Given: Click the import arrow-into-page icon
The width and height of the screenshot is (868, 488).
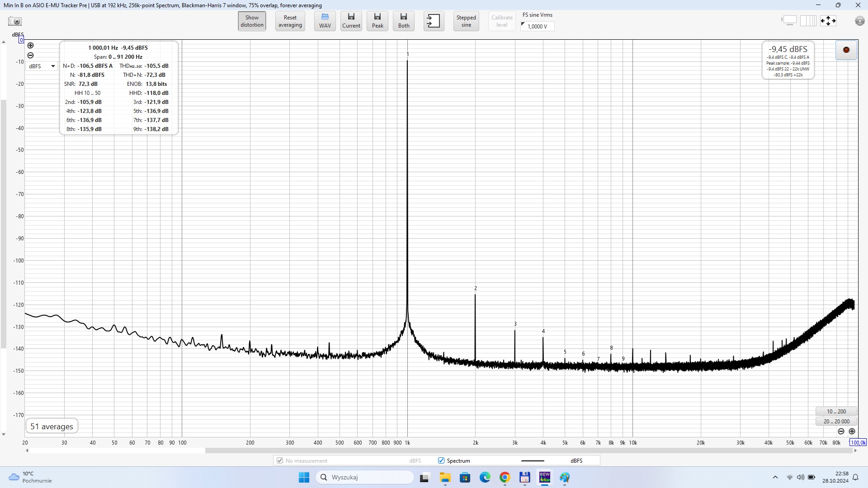Looking at the screenshot, I should [x=434, y=21].
